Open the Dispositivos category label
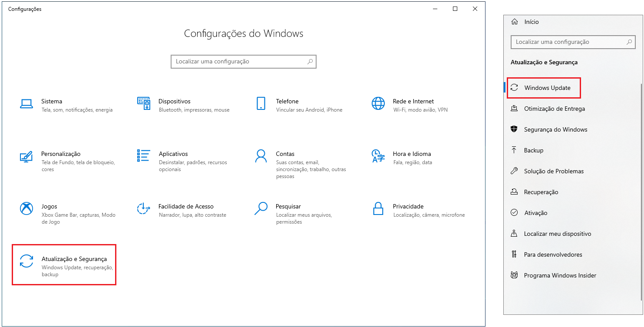The image size is (644, 327). (175, 101)
